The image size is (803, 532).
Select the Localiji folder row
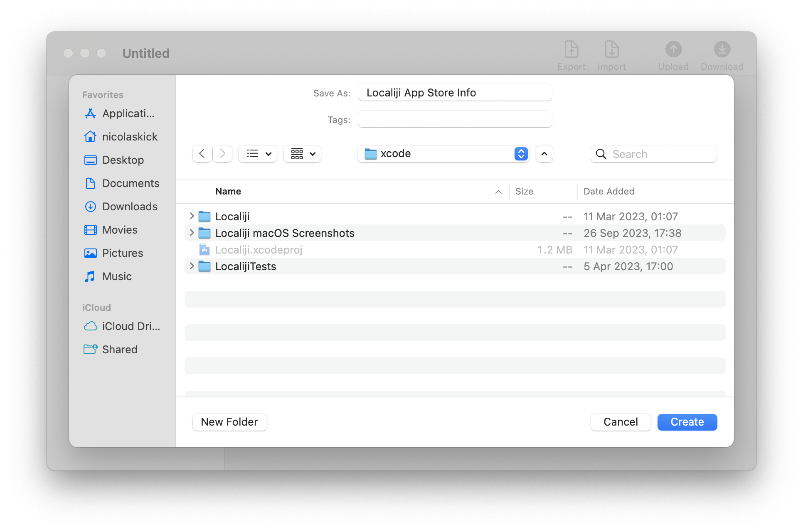pos(455,216)
